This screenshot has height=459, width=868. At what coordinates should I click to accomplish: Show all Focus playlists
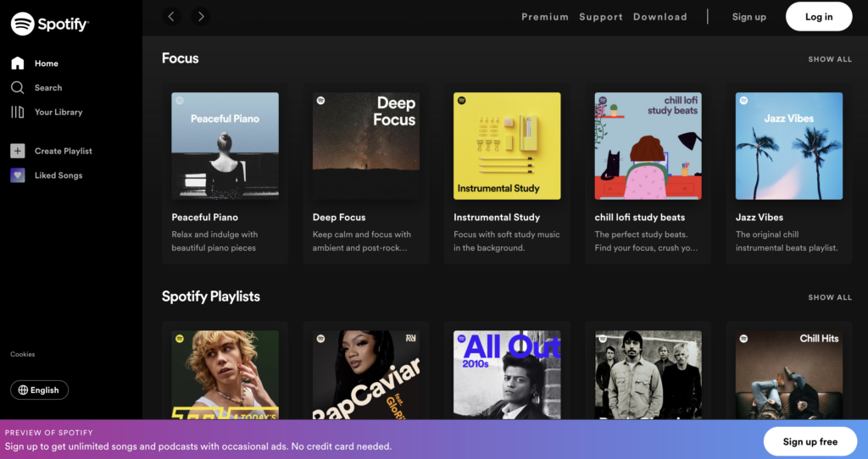830,59
